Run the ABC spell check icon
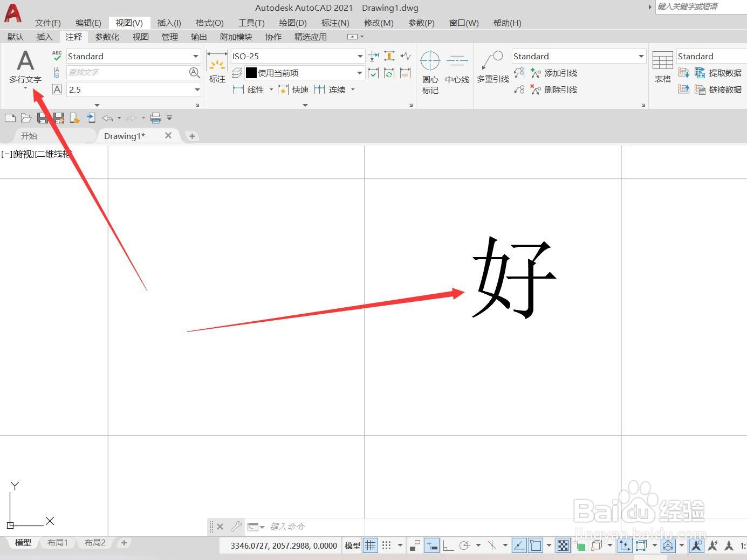 click(x=57, y=56)
